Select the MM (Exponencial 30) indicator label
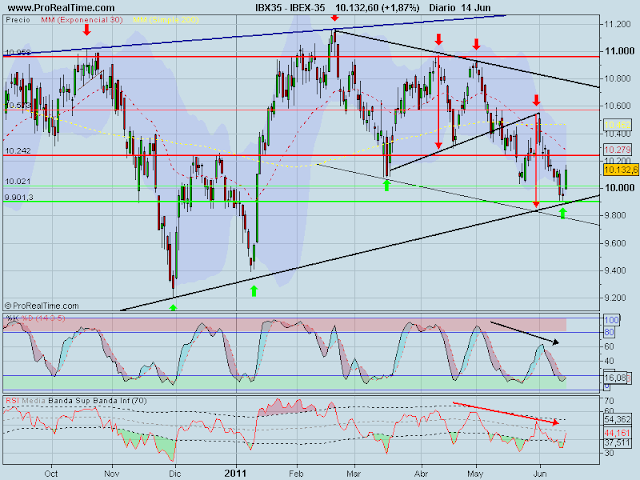The height and width of the screenshot is (480, 640). (82, 20)
